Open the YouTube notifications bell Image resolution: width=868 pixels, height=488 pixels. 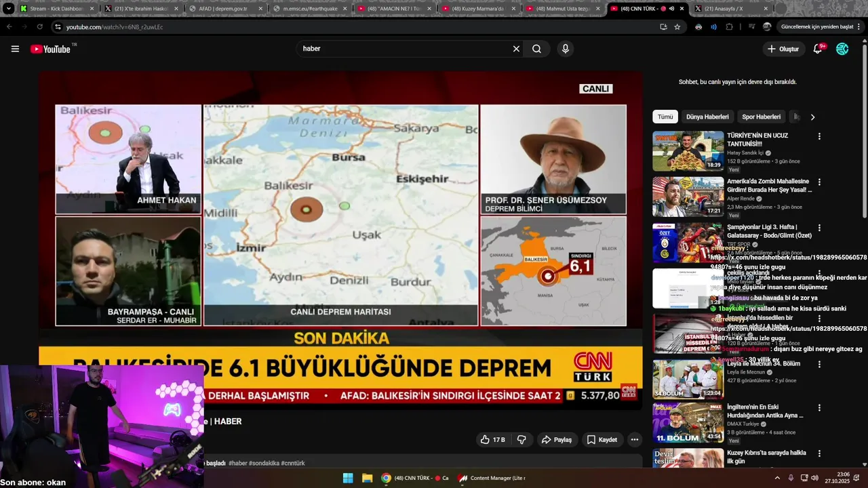coord(818,49)
